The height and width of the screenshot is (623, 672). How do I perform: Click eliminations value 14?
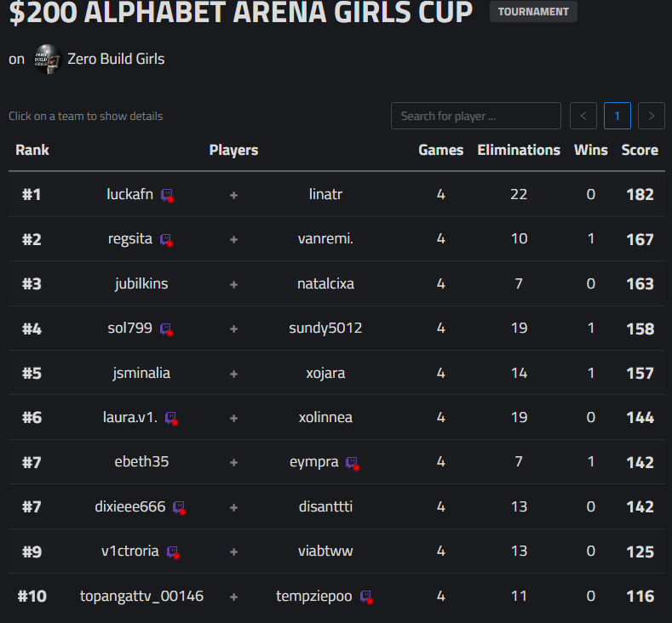519,374
